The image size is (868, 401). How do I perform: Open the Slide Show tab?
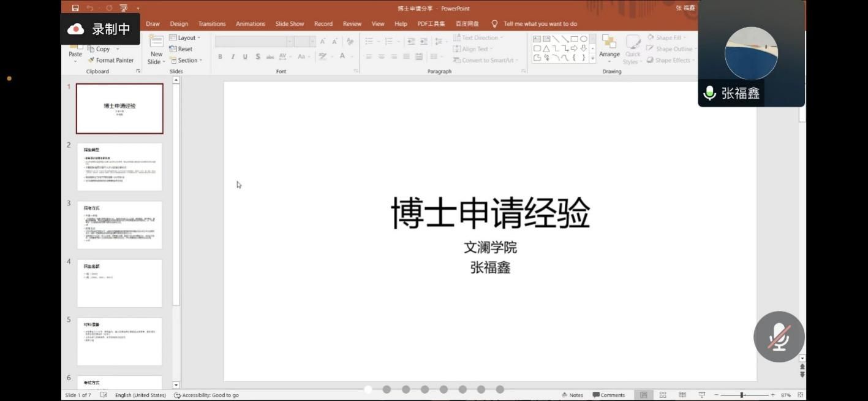point(290,24)
